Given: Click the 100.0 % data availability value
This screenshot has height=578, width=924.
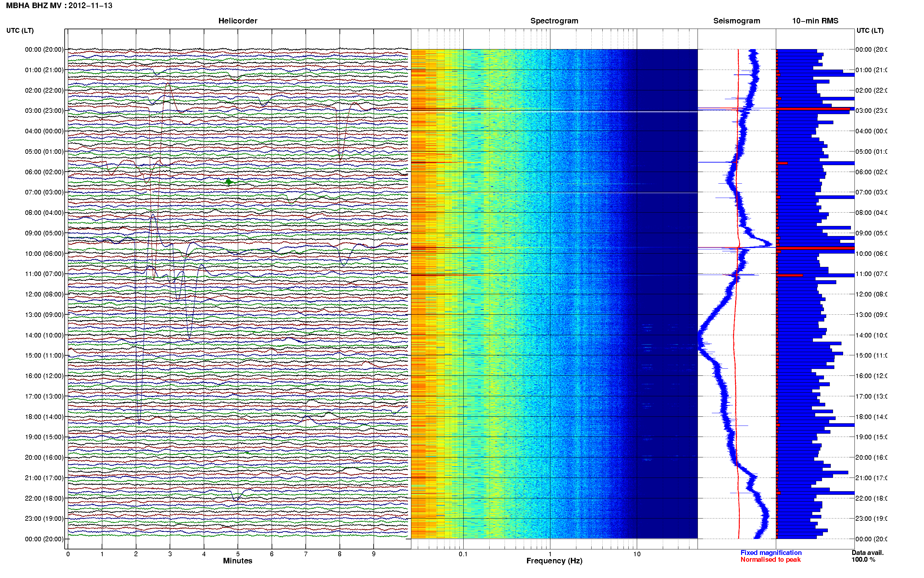Looking at the screenshot, I should coord(863,560).
